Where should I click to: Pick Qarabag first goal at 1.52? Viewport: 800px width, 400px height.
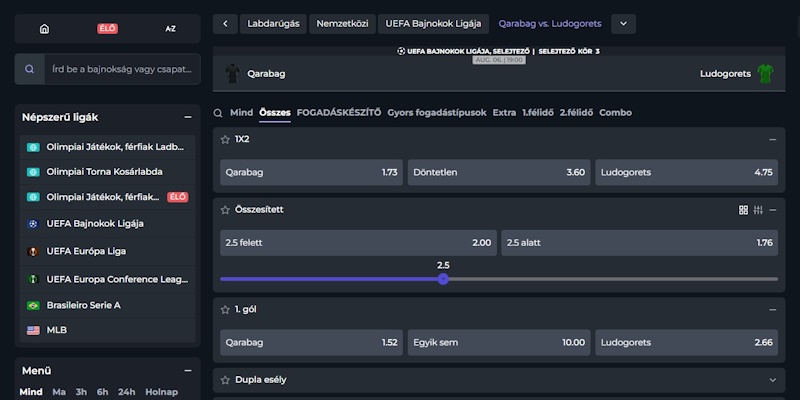pyautogui.click(x=311, y=343)
